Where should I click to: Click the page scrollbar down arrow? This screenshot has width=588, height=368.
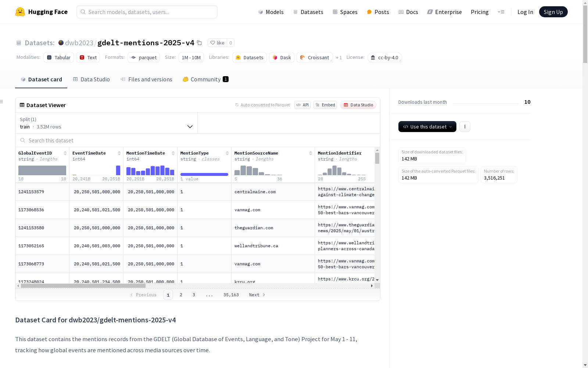coord(585,365)
